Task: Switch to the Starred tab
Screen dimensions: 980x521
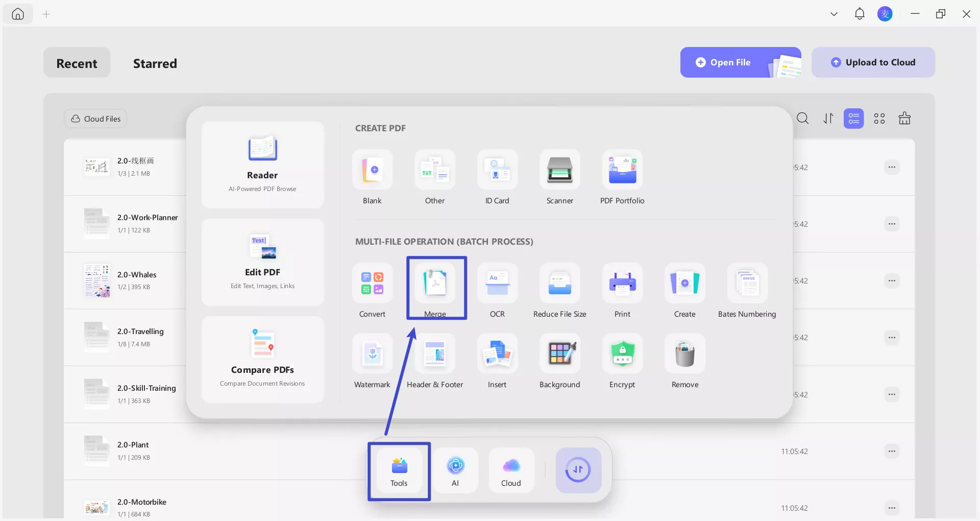Action: click(155, 63)
